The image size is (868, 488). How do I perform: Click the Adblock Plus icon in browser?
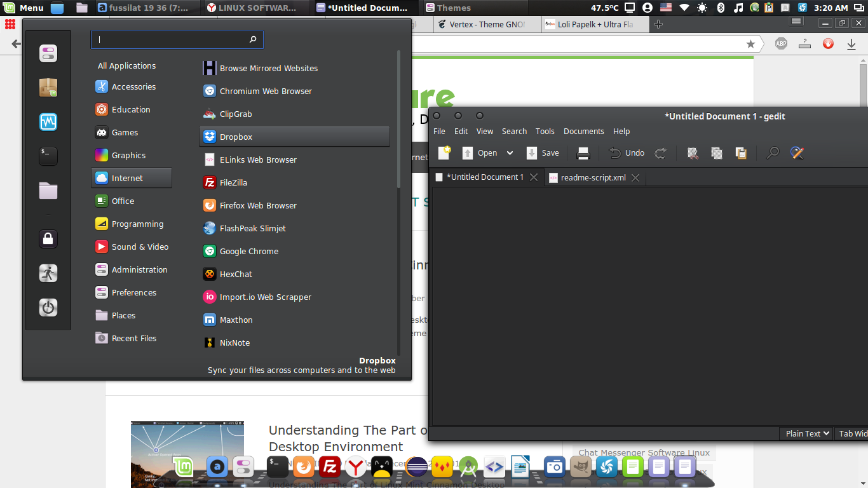pos(781,44)
